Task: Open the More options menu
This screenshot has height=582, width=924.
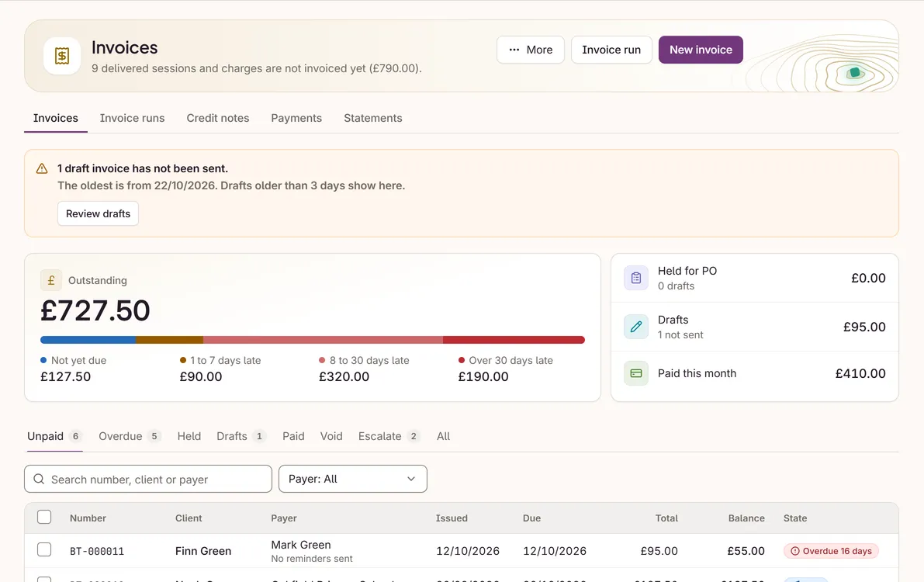Action: click(531, 50)
